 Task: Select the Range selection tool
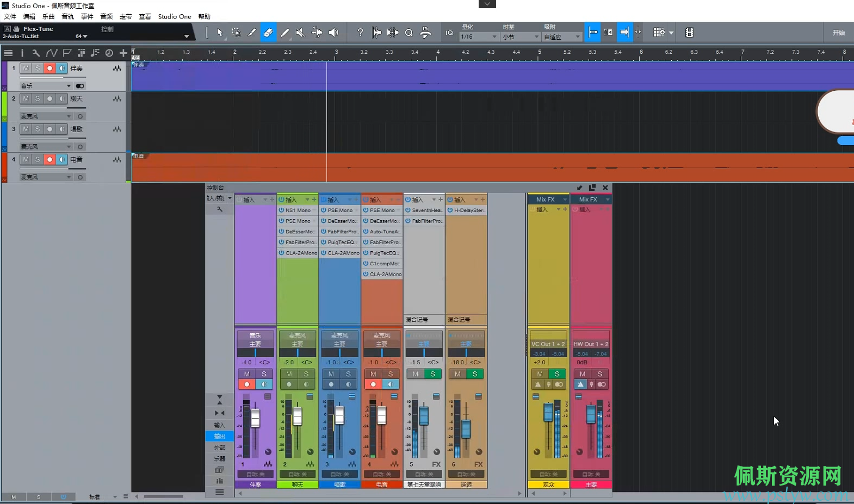pos(236,33)
